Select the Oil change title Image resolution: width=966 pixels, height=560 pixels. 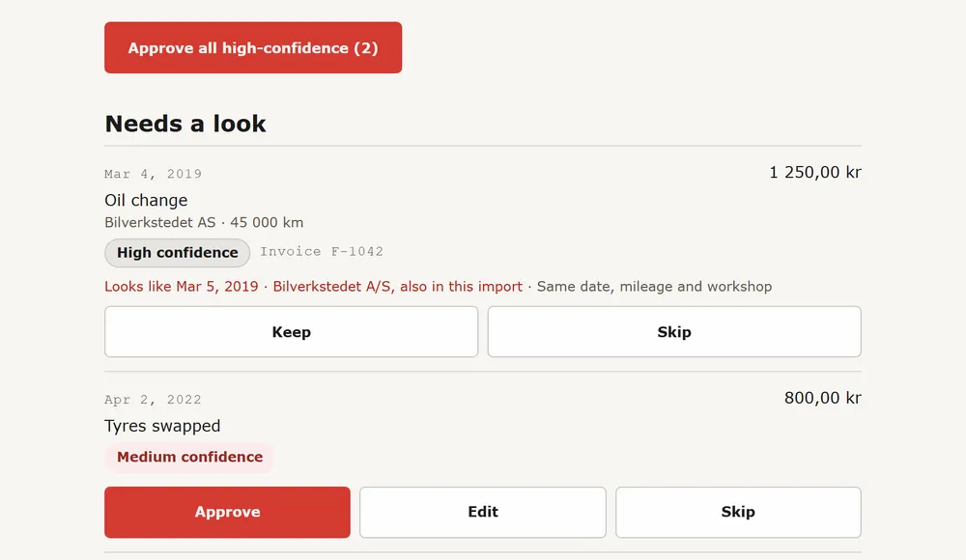(146, 200)
